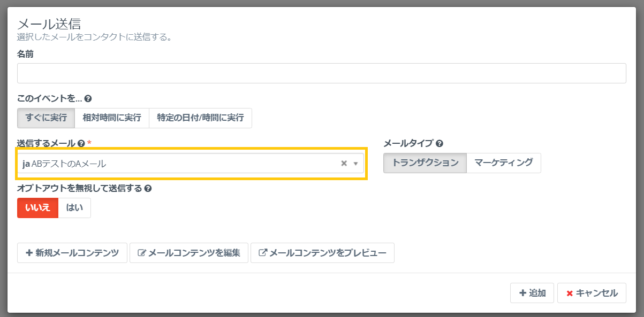Keep いいえ selected for opt-out setting
Image resolution: width=644 pixels, height=317 pixels.
pos(36,207)
